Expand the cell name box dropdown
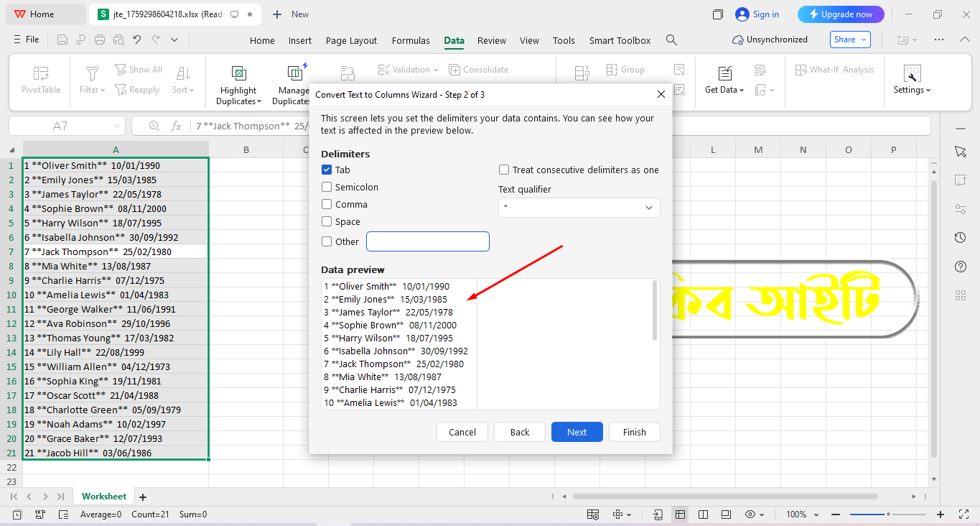Screen dimensions: 980x526 tap(117, 126)
